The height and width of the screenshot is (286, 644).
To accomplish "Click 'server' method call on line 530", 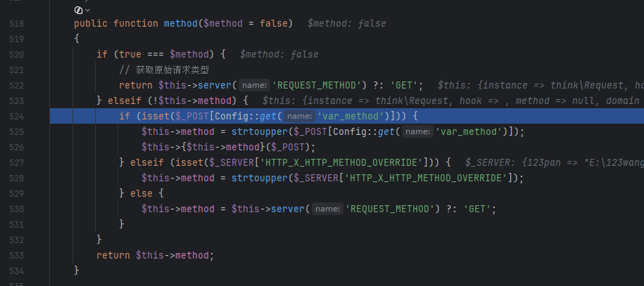I will 287,209.
